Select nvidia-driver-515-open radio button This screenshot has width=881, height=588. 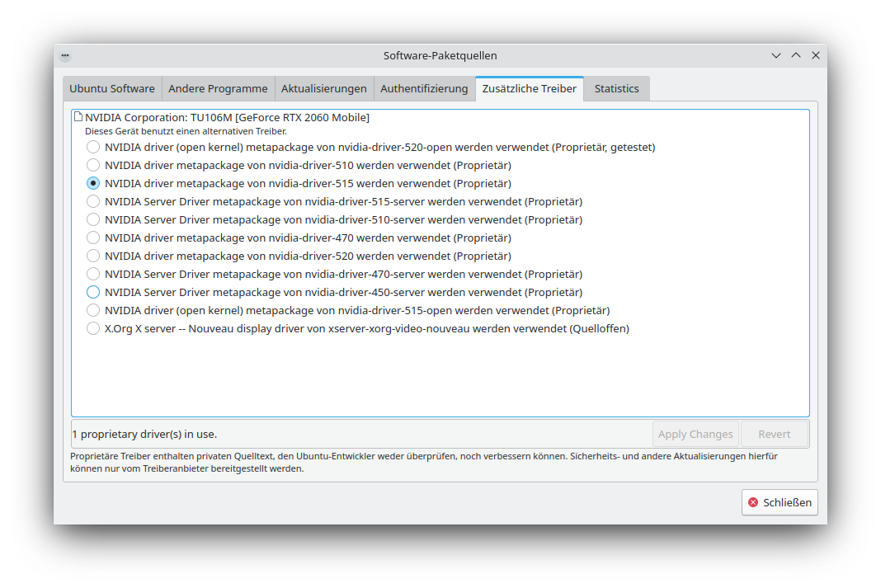click(x=93, y=310)
